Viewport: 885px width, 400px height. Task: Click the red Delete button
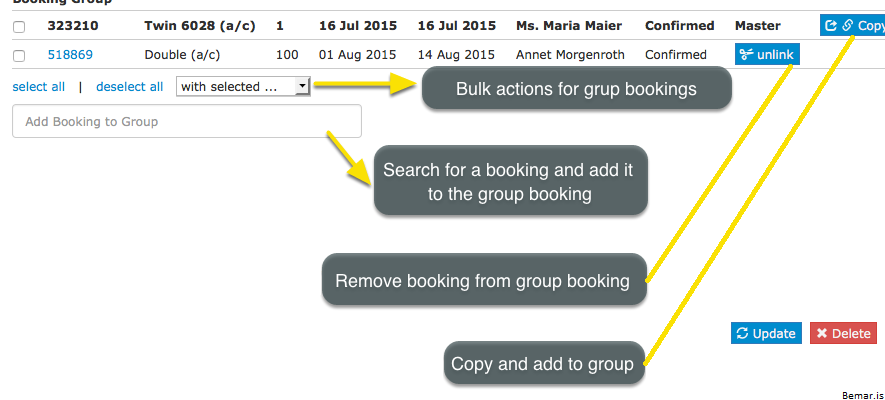click(843, 333)
